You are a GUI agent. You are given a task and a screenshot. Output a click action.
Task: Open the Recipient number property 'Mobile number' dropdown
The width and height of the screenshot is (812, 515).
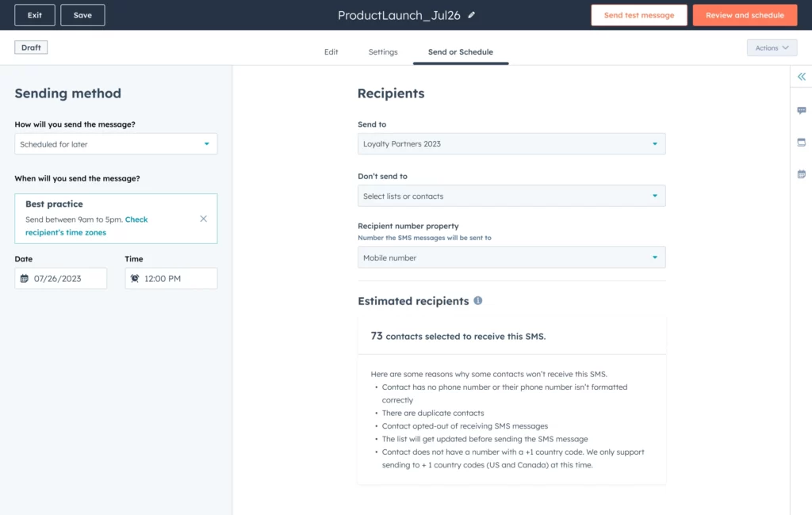pyautogui.click(x=511, y=258)
